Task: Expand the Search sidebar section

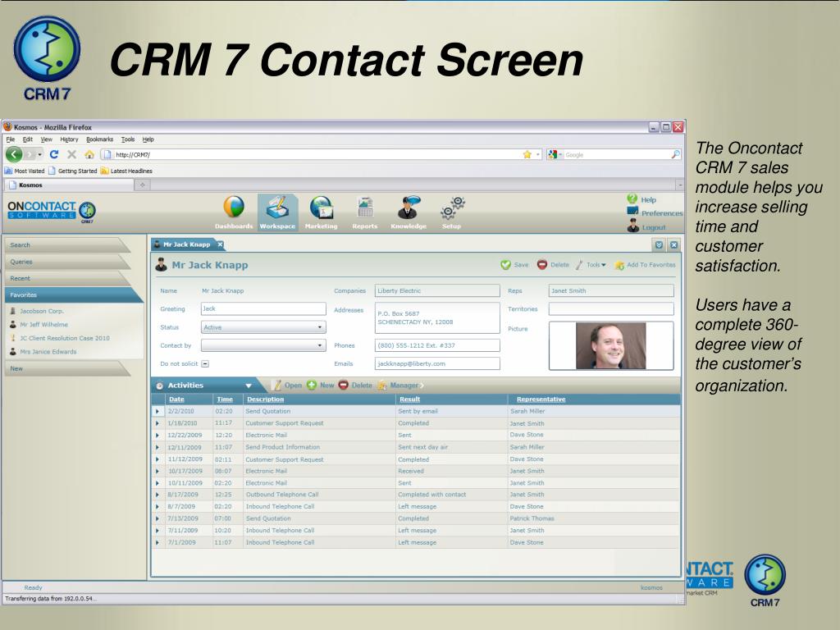Action: (x=67, y=244)
